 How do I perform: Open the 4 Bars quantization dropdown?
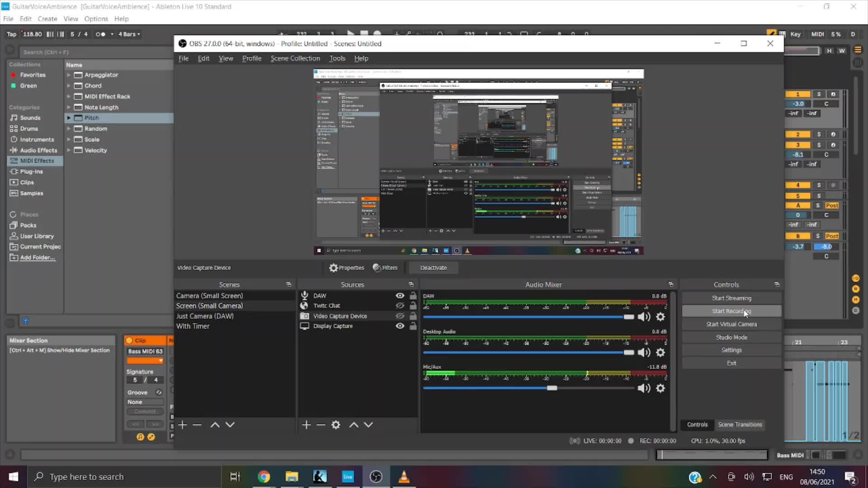129,34
